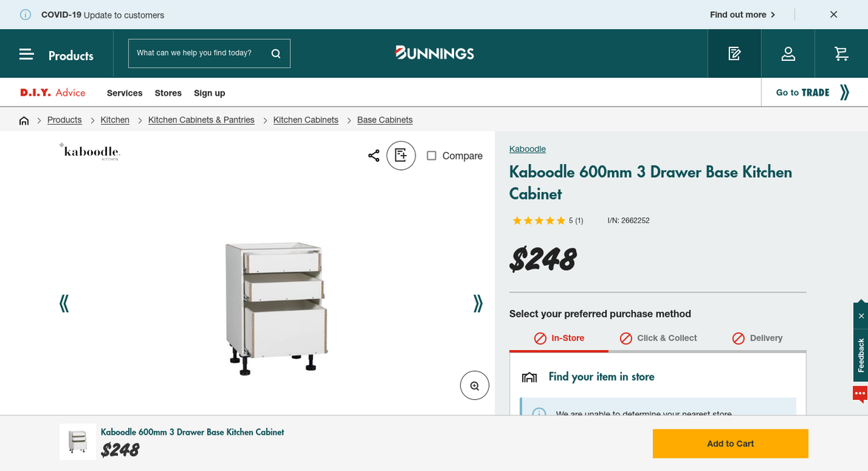This screenshot has width=868, height=471.
Task: Open the shopping cart icon
Action: click(x=841, y=53)
